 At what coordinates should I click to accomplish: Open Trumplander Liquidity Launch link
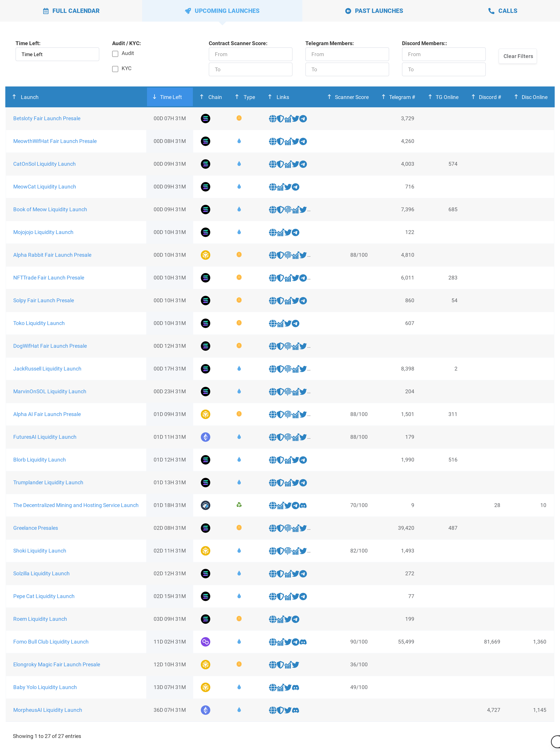(x=48, y=482)
